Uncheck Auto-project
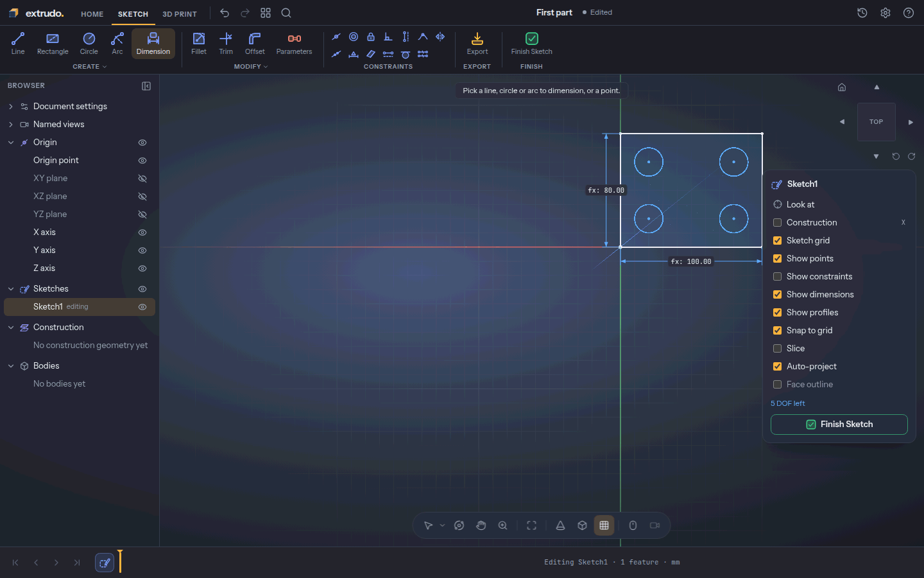Screen dimensions: 924x578 [x=777, y=367]
